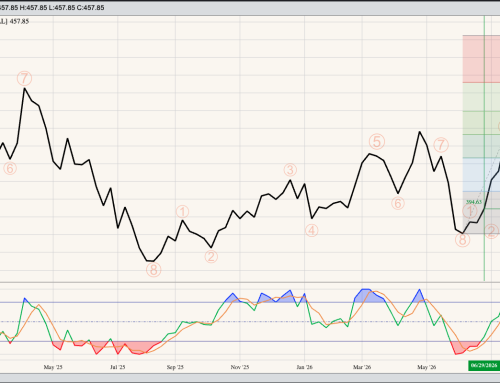This screenshot has width=500, height=383.
Task: Click wave marker 1 above the September 2025 bump
Action: point(182,212)
